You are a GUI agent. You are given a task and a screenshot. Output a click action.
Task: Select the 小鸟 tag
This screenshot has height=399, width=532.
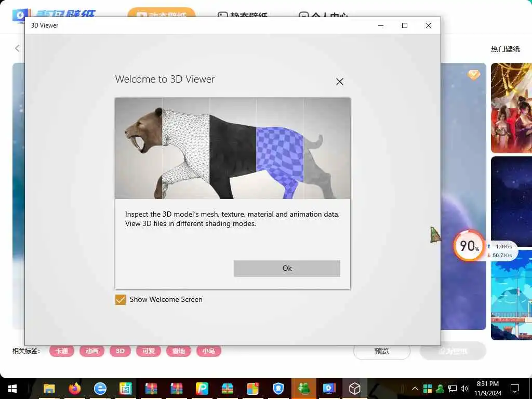(x=209, y=351)
